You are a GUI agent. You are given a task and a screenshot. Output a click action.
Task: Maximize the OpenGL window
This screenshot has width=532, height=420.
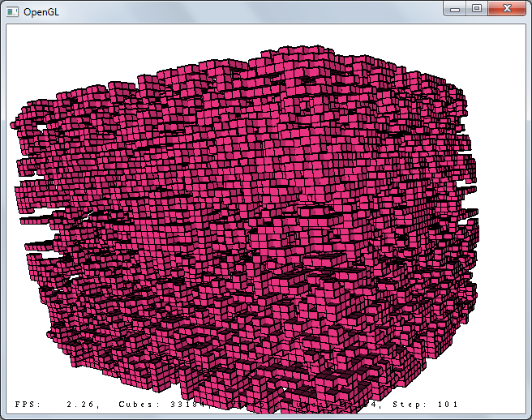477,8
